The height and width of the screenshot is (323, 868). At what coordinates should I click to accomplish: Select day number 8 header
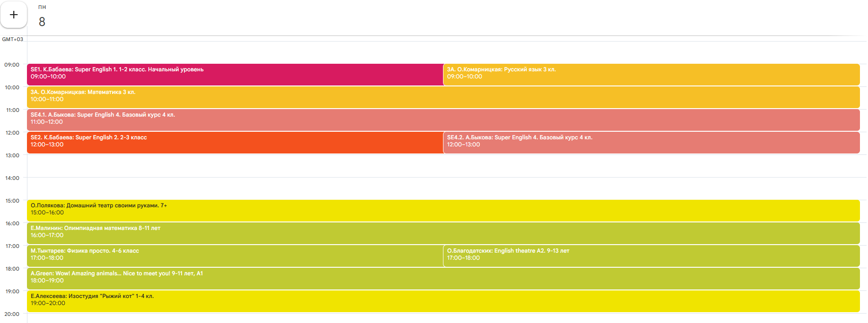click(42, 22)
